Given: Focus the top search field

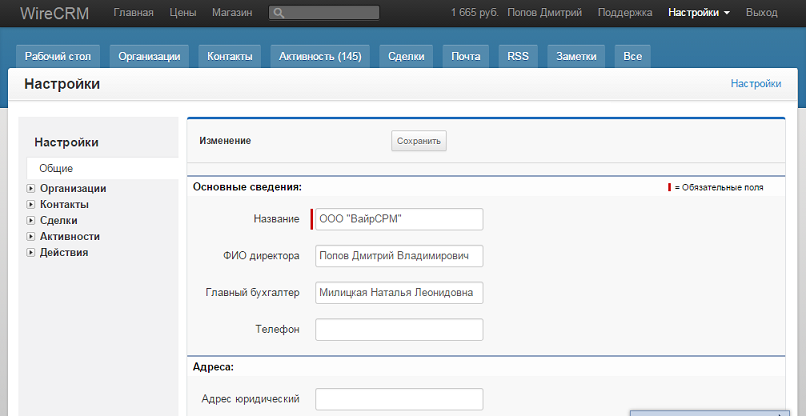Looking at the screenshot, I should point(324,13).
